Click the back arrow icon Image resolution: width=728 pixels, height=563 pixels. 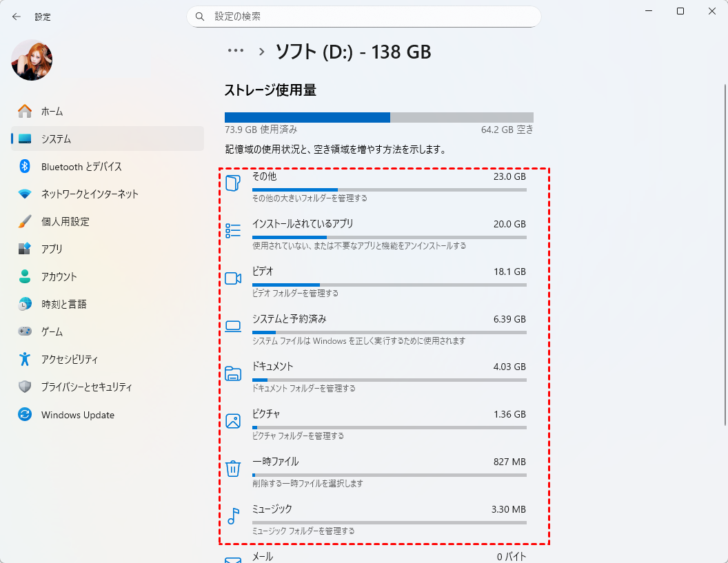(17, 17)
